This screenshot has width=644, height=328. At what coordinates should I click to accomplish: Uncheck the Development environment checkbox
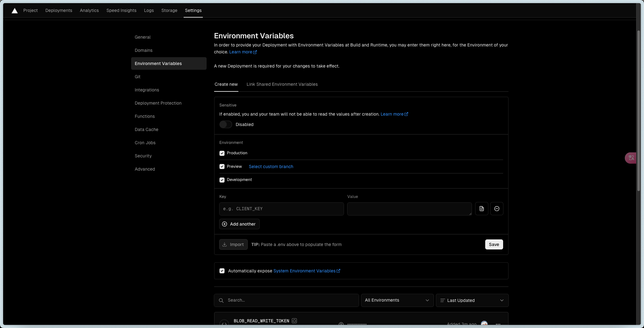(222, 180)
